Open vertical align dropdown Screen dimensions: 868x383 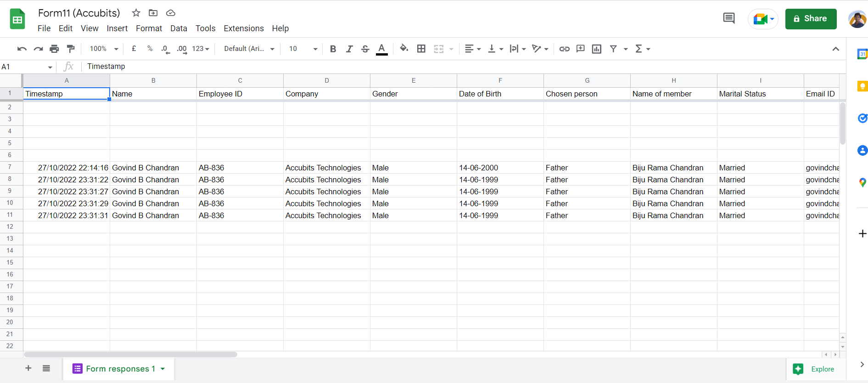click(496, 49)
